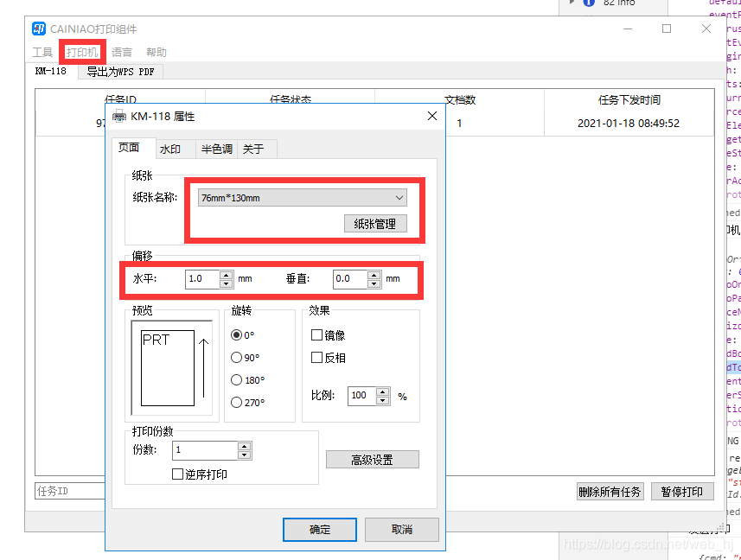The height and width of the screenshot is (560, 741).
Task: Click the PRT page preview thumbnail
Action: [168, 368]
